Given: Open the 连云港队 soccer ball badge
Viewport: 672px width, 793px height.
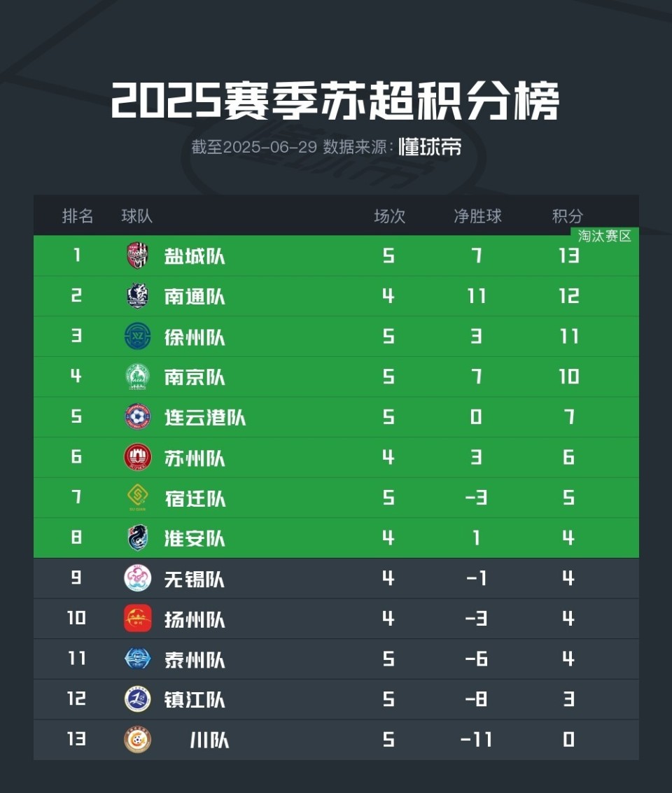Looking at the screenshot, I should point(137,416).
